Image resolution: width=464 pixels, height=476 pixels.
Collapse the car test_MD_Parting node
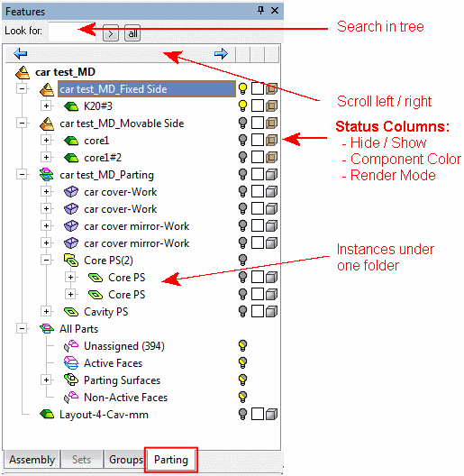(x=22, y=175)
